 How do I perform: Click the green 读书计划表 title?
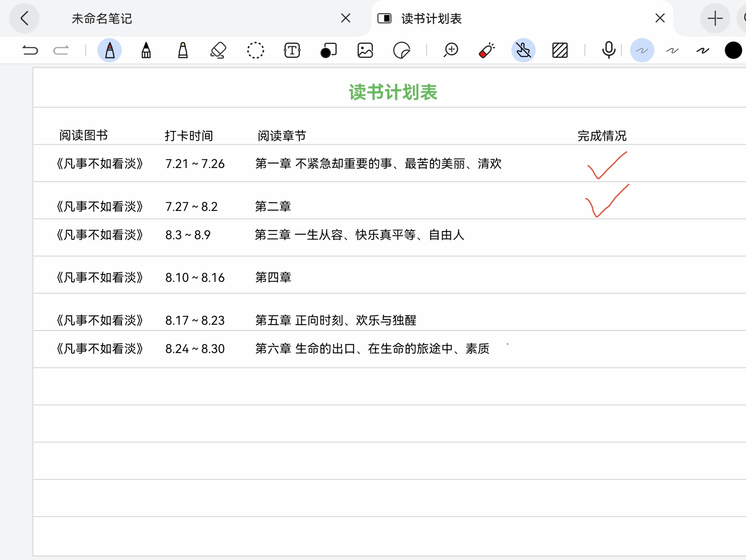[x=393, y=92]
